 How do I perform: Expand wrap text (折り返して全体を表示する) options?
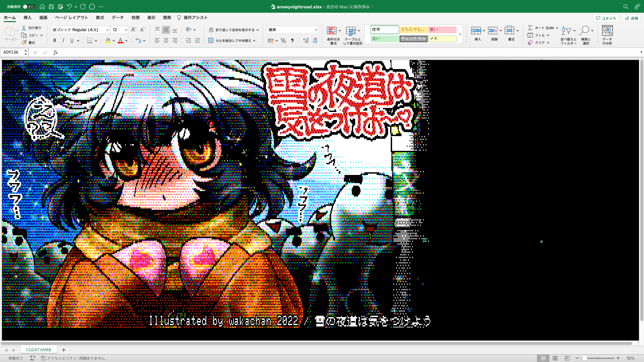pos(258,30)
